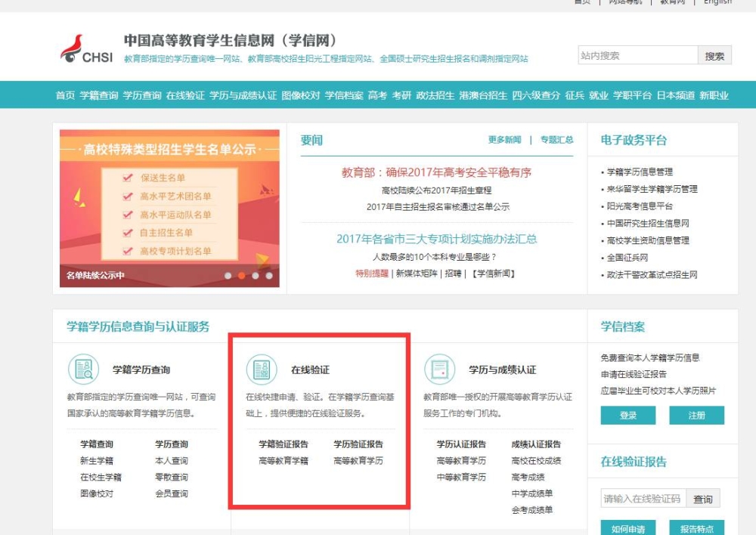Open 阳光高考信息平台 link
The height and width of the screenshot is (535, 756).
(x=640, y=206)
